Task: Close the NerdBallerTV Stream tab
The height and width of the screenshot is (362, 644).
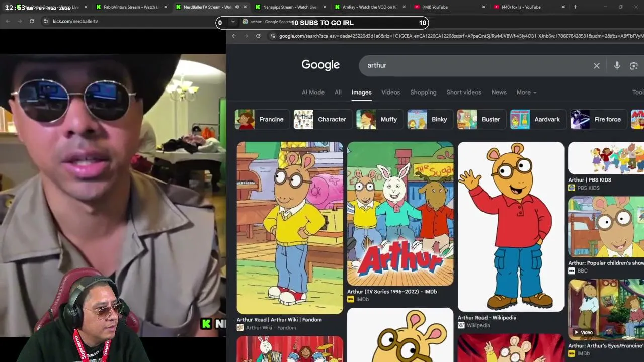Action: [x=245, y=7]
